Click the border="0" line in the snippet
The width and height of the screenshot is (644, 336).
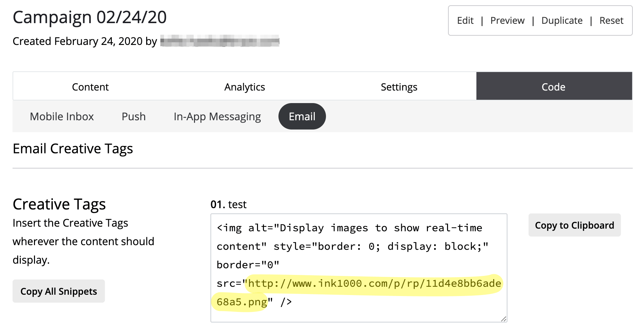[248, 265]
